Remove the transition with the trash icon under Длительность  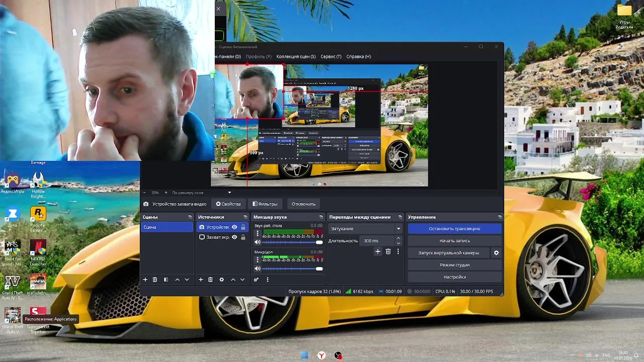coord(388,251)
